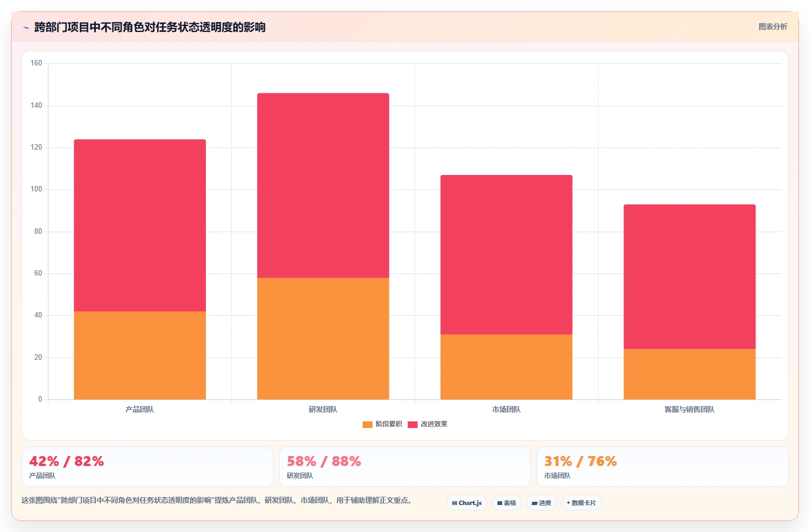Click the 100 y-axis tick label
Screen dimensions: 810x532
tap(36, 189)
